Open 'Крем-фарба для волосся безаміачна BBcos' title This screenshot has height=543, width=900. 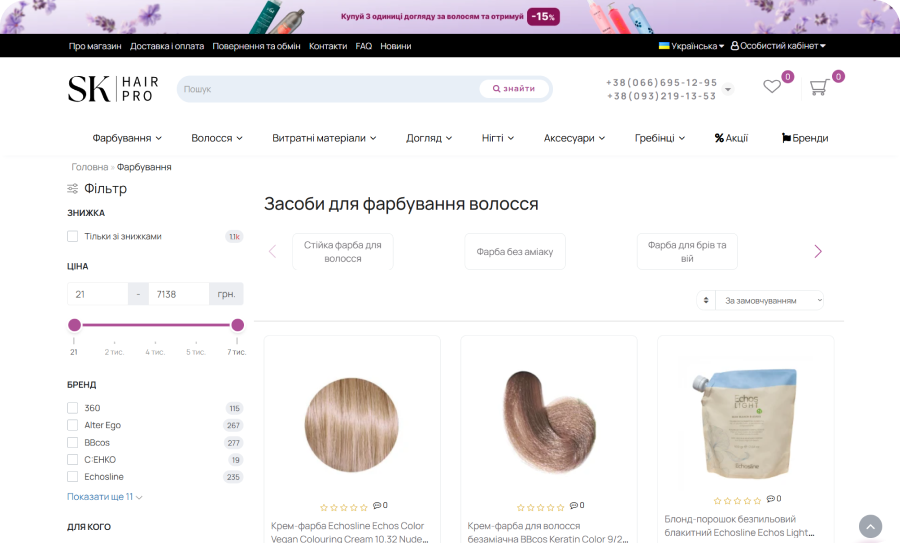point(548,532)
